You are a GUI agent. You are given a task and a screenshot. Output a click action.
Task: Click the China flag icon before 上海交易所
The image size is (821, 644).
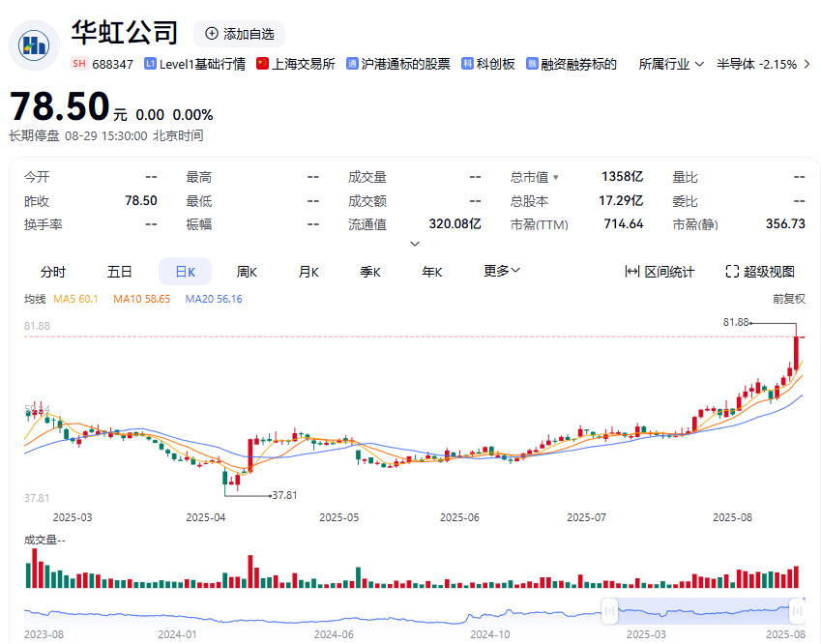[262, 64]
